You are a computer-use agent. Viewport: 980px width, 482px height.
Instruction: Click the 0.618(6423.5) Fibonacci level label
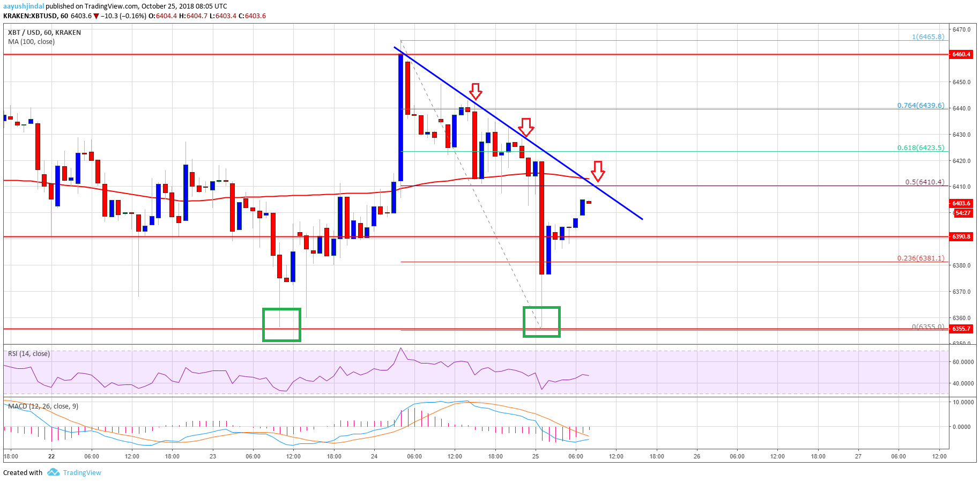(x=921, y=148)
